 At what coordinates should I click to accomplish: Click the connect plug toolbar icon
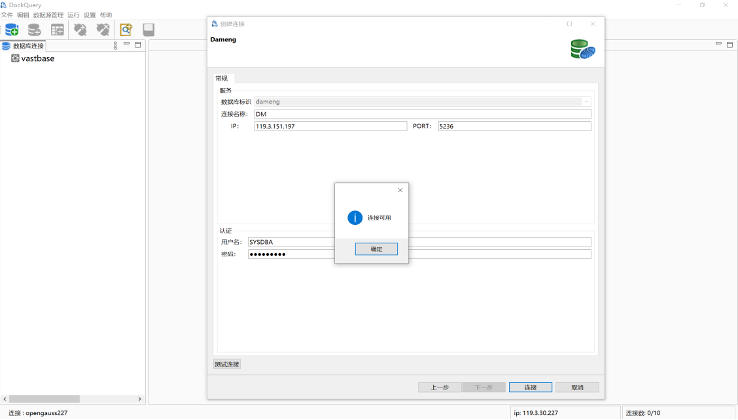coord(80,30)
